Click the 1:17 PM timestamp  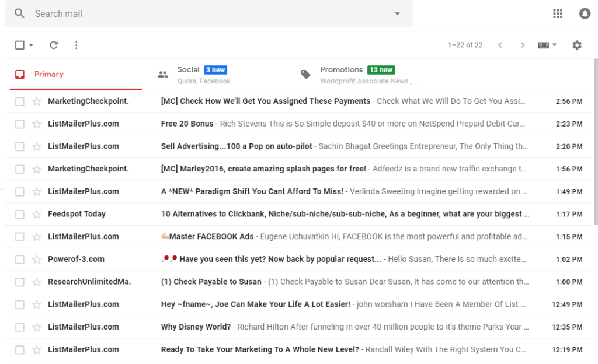click(x=569, y=214)
